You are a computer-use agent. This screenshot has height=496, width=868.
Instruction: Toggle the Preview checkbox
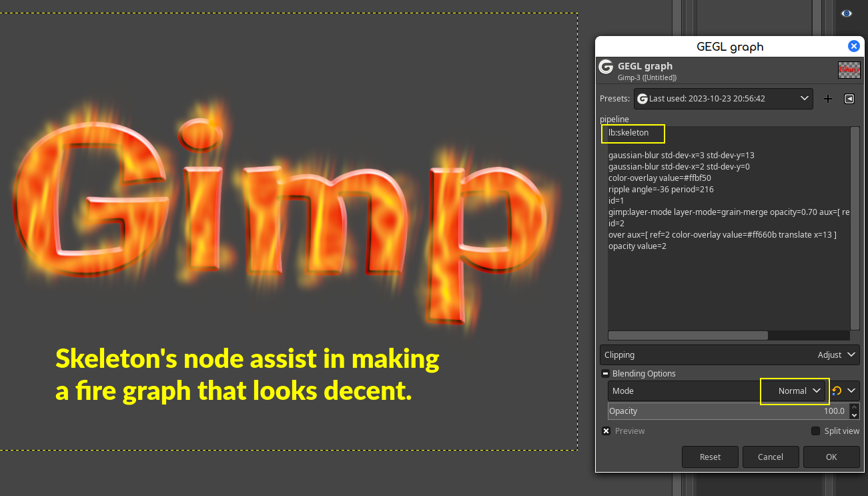tap(606, 431)
